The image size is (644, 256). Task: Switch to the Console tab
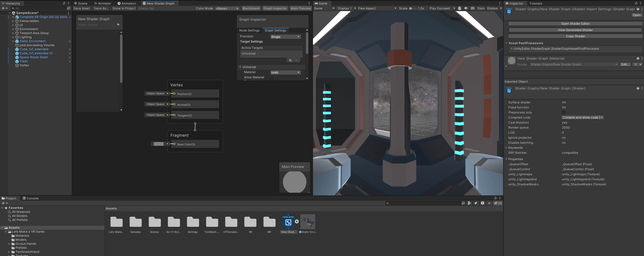(31, 198)
